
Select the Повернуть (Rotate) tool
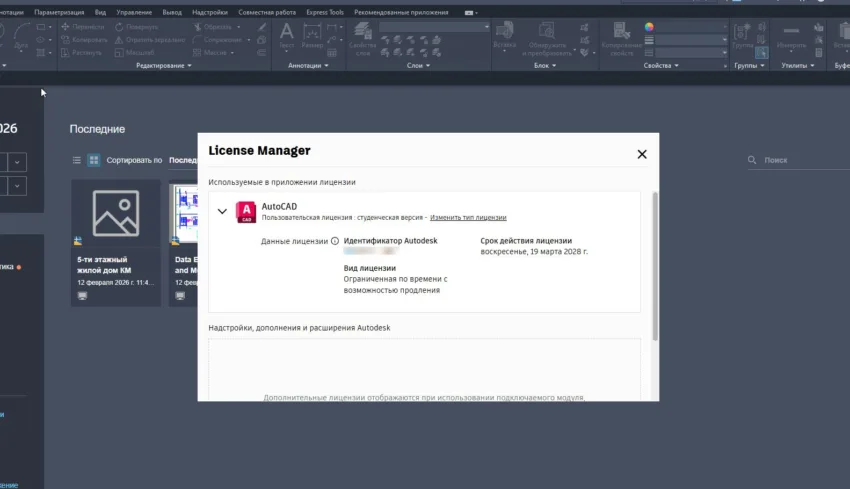(137, 27)
